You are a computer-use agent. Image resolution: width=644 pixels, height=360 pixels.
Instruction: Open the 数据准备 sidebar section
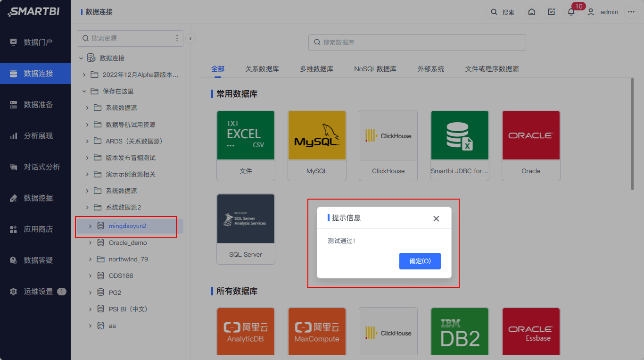click(35, 104)
